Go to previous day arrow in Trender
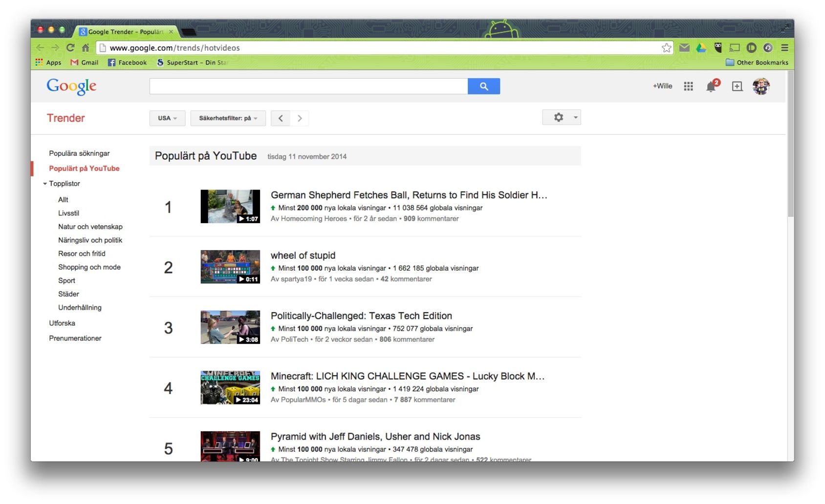Screen dimensions: 825x504 point(281,118)
